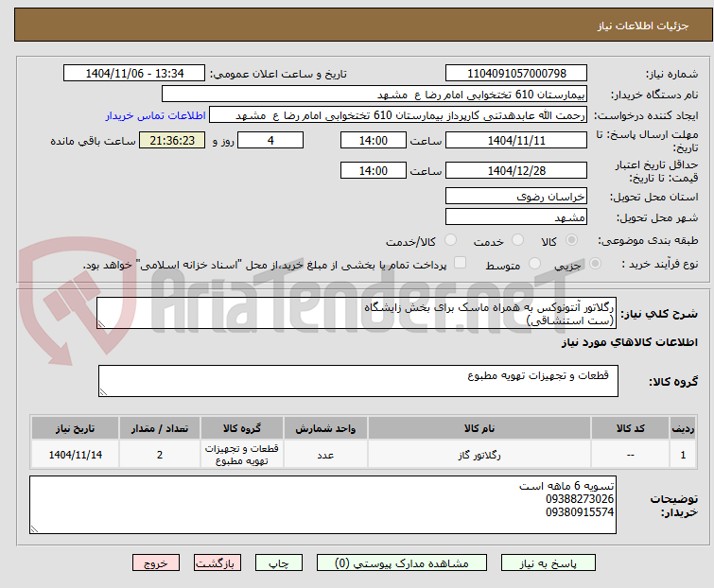Click the چاپ print button
The width and height of the screenshot is (714, 588).
coord(279,563)
